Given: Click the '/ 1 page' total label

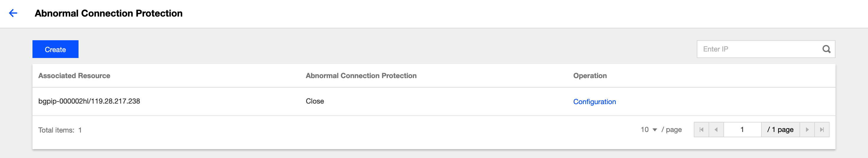Looking at the screenshot, I should pos(780,130).
